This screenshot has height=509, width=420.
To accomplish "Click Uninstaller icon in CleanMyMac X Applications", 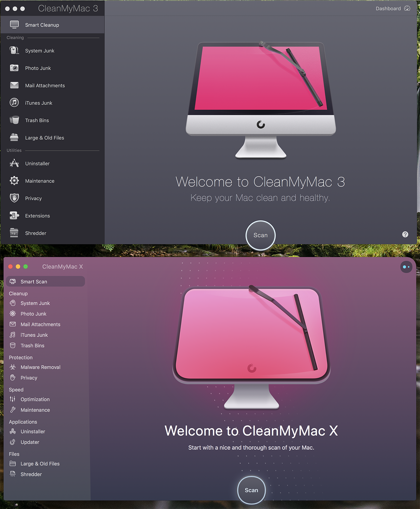I will pyautogui.click(x=13, y=431).
